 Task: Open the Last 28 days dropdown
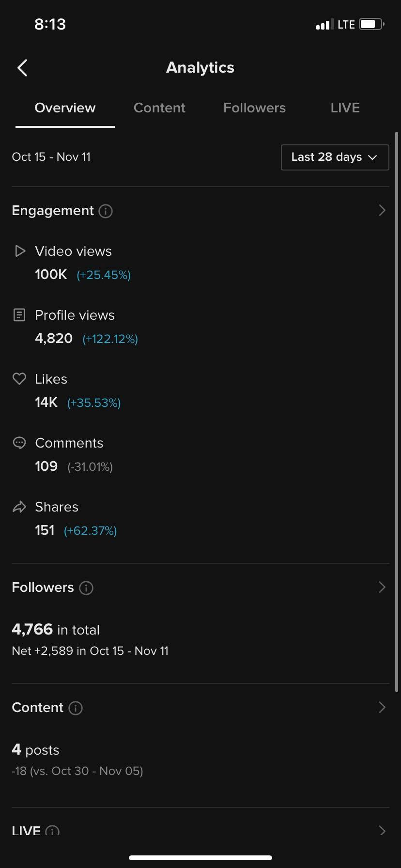(x=335, y=157)
